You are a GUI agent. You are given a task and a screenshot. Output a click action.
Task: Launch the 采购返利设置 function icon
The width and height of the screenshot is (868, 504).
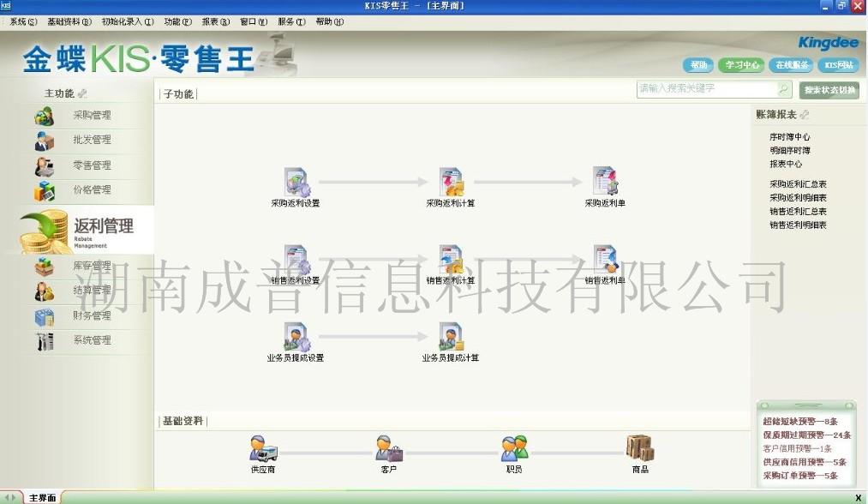tap(296, 182)
